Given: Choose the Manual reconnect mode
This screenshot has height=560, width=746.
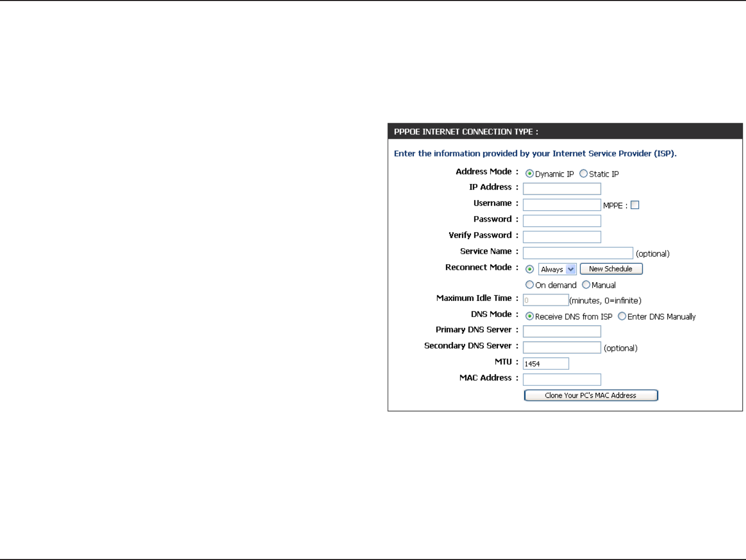Looking at the screenshot, I should click(x=586, y=285).
